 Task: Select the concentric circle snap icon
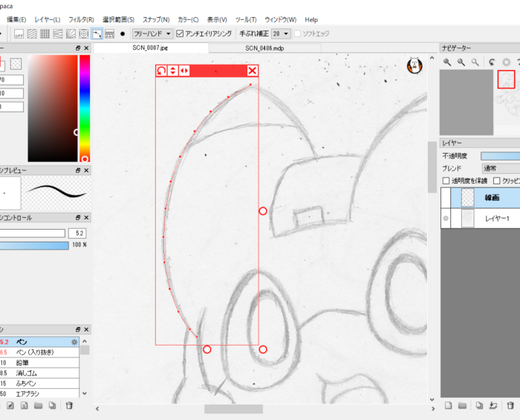pyautogui.click(x=83, y=34)
